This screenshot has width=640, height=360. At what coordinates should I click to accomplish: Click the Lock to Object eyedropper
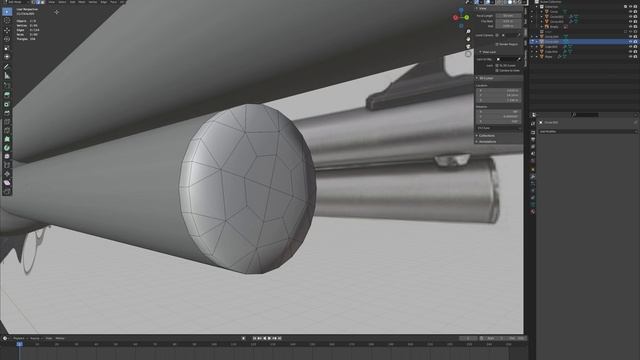point(519,59)
